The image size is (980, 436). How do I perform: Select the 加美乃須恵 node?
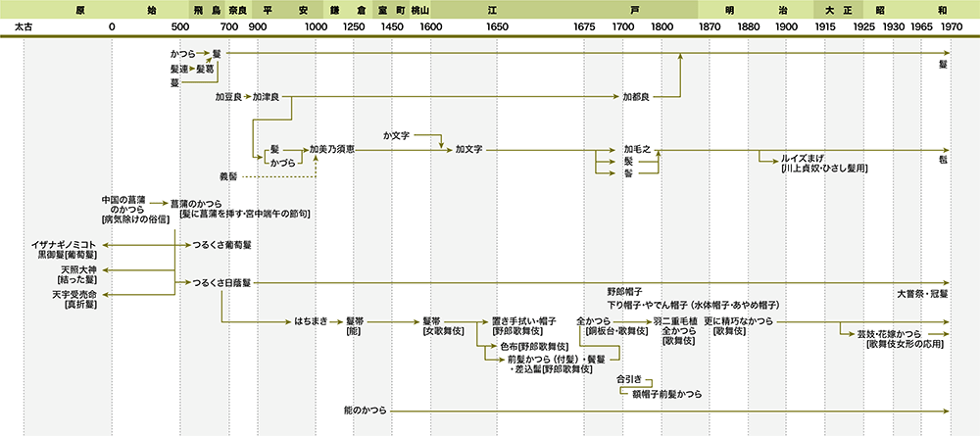[x=332, y=150]
